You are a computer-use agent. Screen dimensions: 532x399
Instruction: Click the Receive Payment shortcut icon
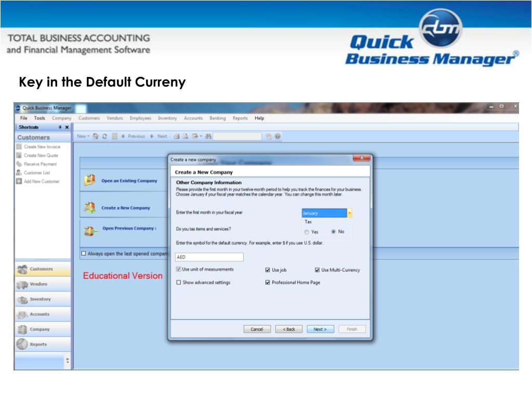[x=19, y=164]
